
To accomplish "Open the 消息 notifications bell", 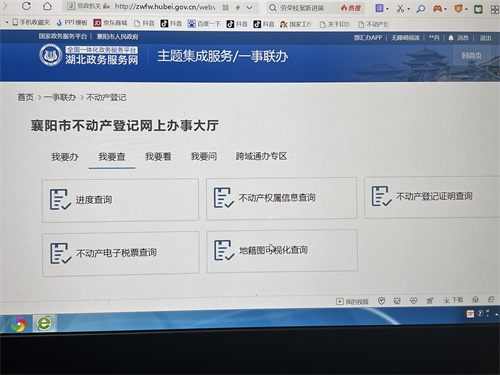I will (458, 38).
